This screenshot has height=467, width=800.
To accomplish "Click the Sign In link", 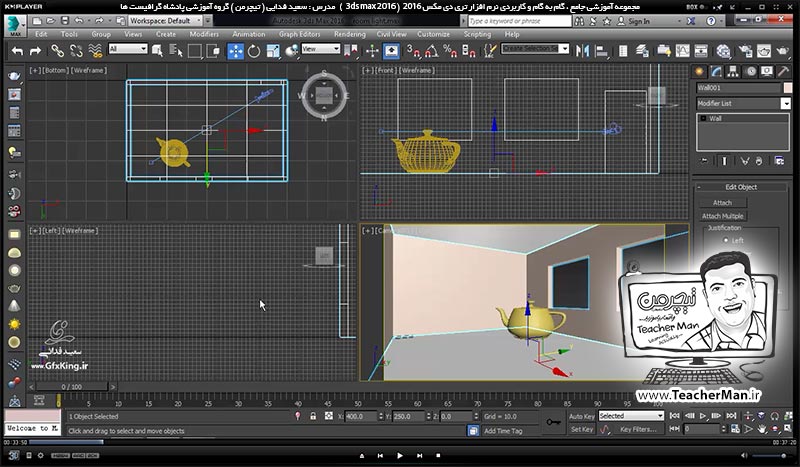I will coord(639,21).
